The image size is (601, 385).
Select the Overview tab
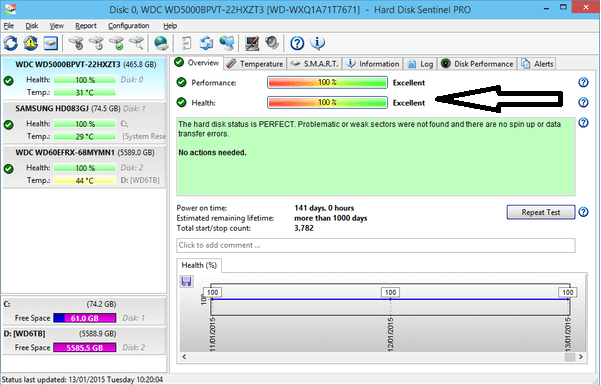tap(197, 63)
